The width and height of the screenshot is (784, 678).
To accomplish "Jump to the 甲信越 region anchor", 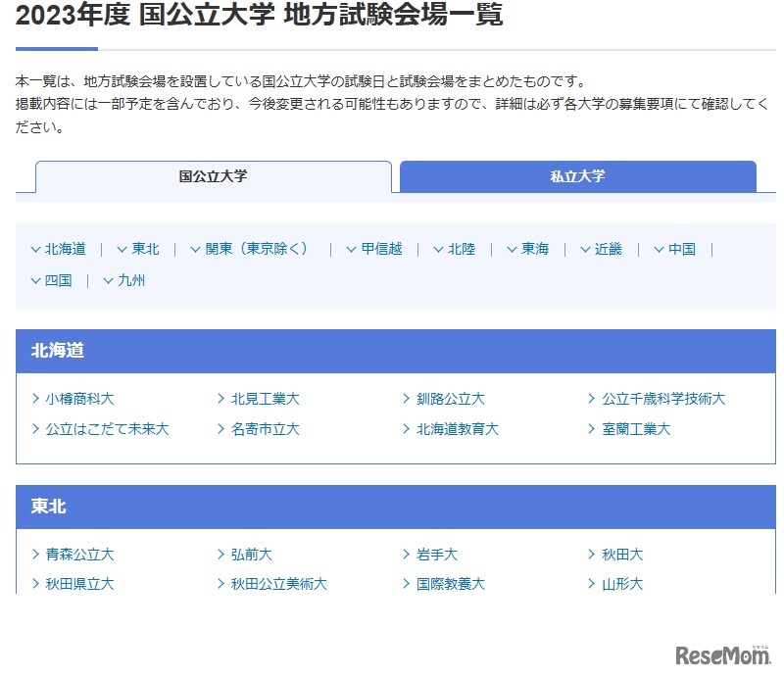I will pos(374,249).
